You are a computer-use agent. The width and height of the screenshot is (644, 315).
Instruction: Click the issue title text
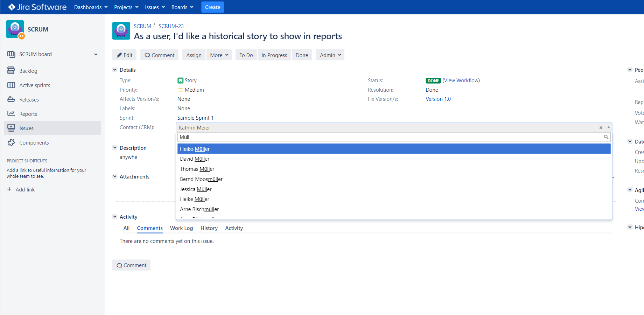238,36
